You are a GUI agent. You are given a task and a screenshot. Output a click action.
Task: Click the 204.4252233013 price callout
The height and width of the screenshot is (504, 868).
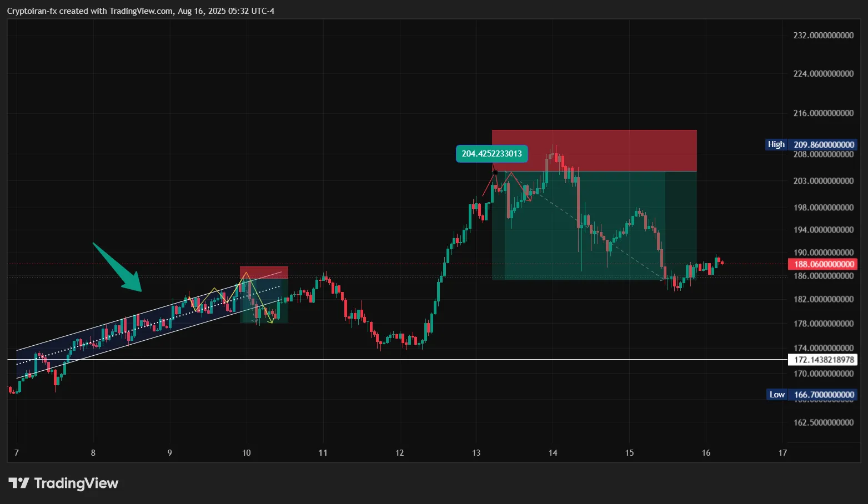click(x=491, y=154)
